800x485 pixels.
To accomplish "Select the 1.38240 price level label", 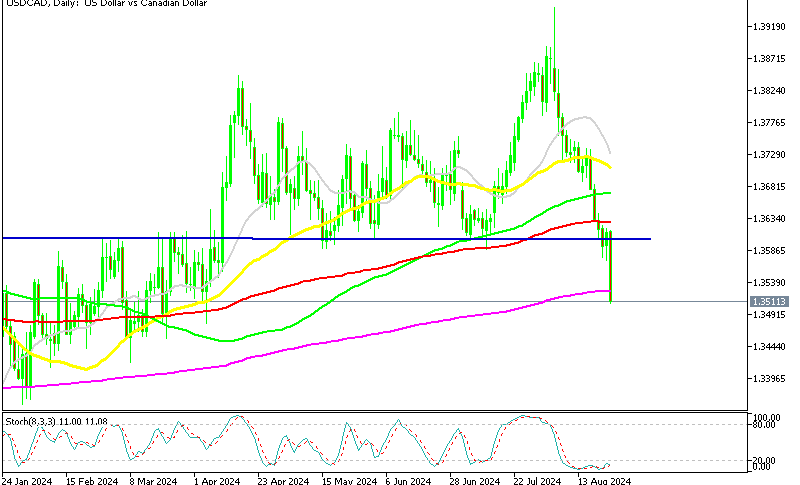I will point(769,91).
